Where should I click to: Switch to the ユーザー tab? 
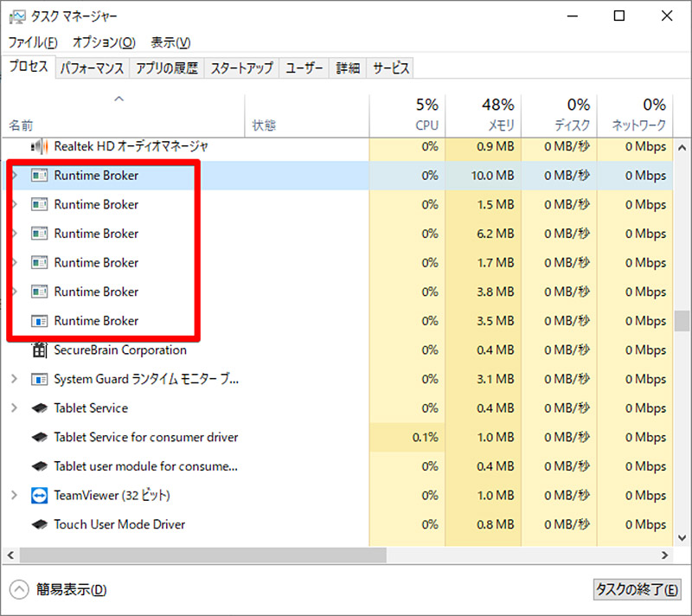(x=304, y=68)
